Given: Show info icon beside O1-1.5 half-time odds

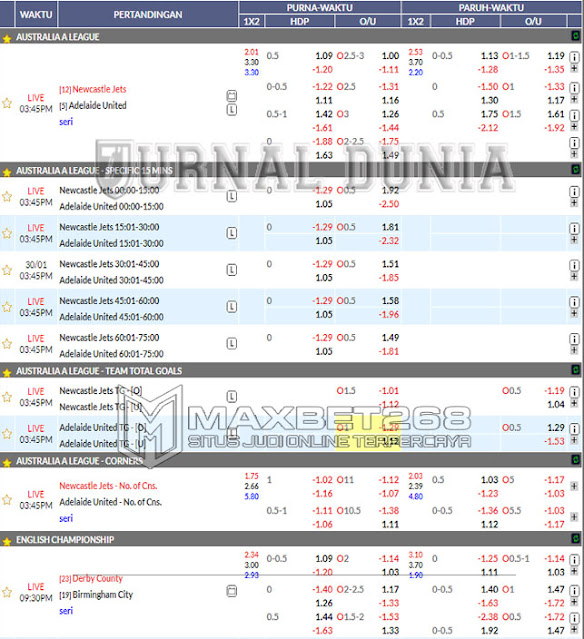Looking at the screenshot, I should [574, 57].
